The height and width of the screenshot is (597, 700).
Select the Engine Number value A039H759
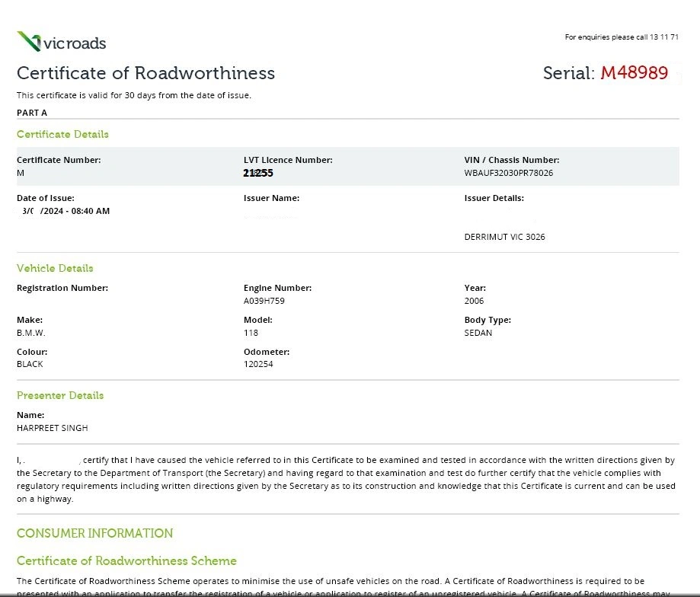click(264, 301)
